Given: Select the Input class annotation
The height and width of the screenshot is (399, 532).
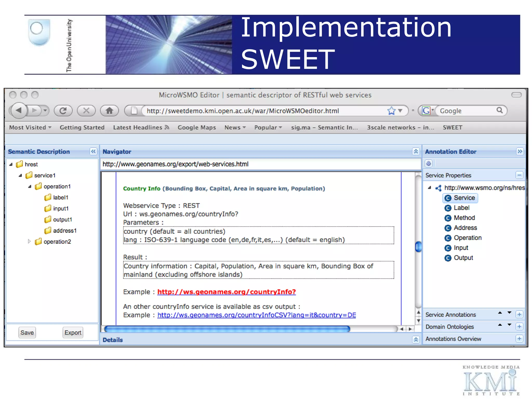Looking at the screenshot, I should click(x=456, y=248).
